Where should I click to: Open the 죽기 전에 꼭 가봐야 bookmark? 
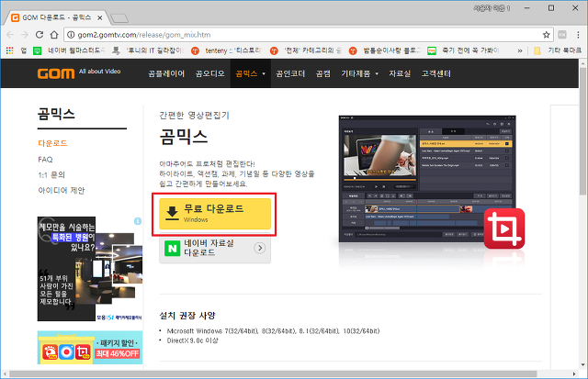(x=463, y=50)
